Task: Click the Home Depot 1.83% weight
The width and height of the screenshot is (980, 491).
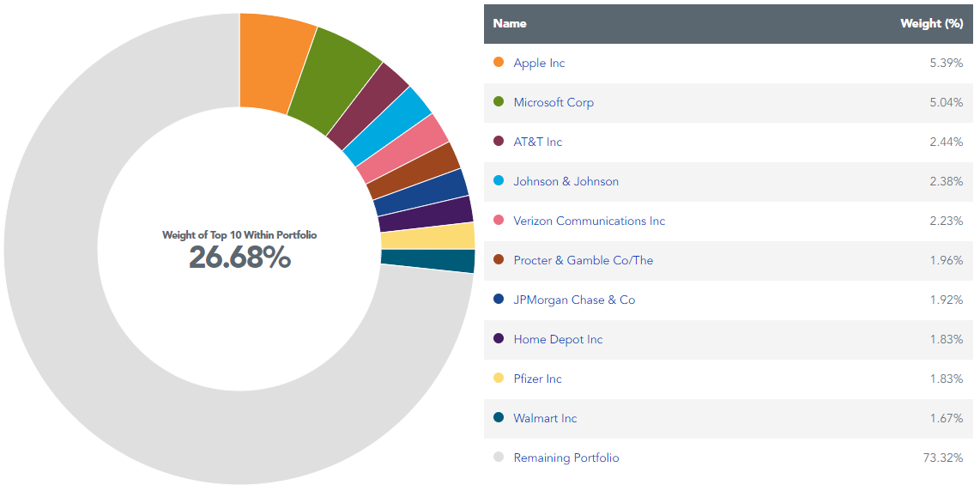Action: 947,339
